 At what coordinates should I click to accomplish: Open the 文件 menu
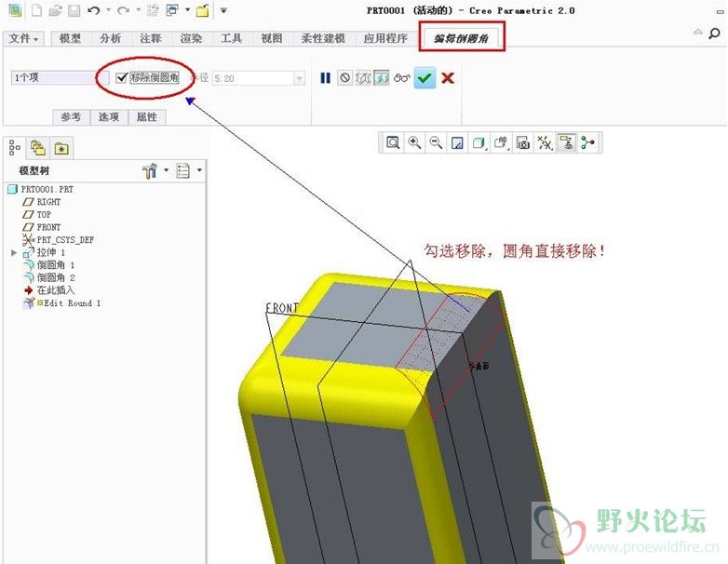click(23, 38)
